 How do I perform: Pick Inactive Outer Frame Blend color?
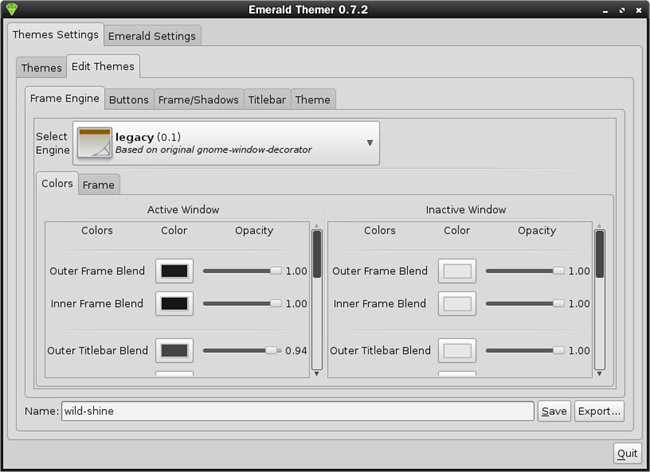pyautogui.click(x=457, y=271)
